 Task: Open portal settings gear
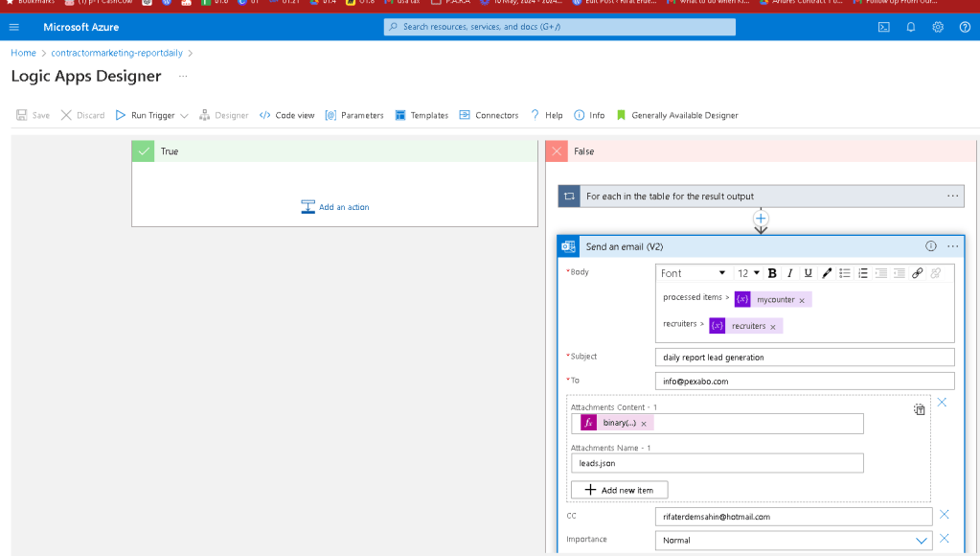[x=938, y=27]
